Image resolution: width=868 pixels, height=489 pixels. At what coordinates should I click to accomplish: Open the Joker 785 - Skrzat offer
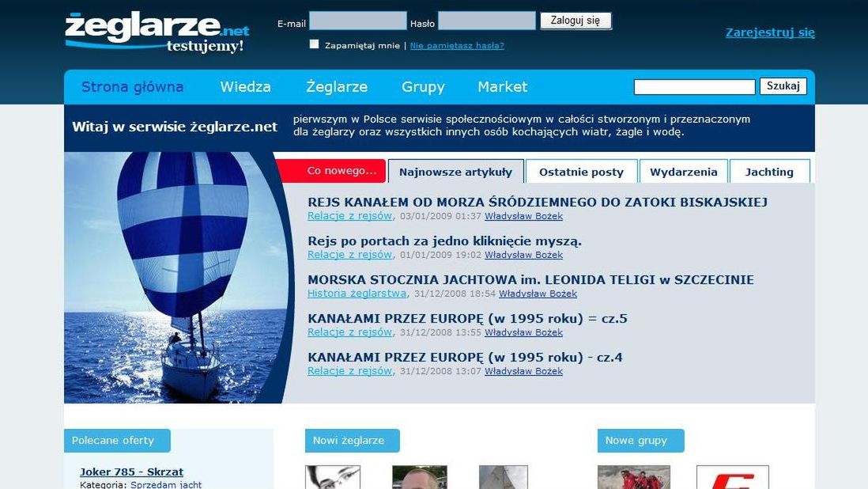pyautogui.click(x=131, y=472)
